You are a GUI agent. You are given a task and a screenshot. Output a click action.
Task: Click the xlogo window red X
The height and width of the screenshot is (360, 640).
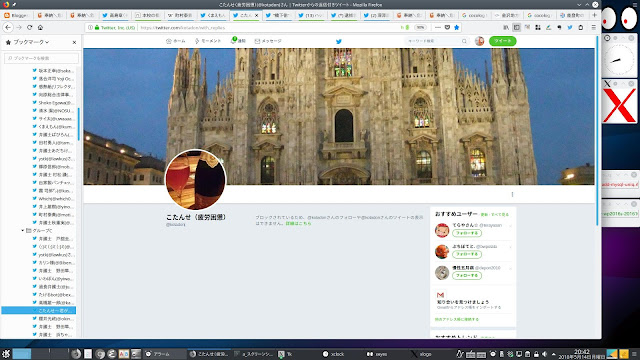click(620, 105)
